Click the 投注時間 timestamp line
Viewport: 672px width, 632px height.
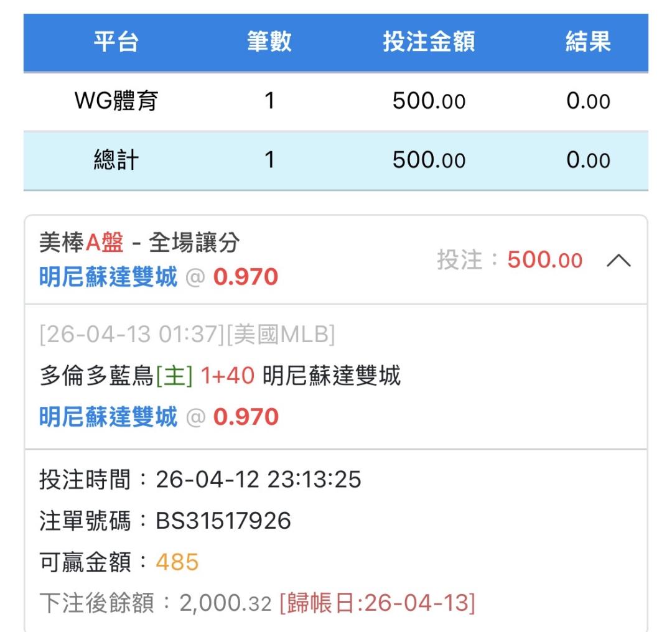200,480
